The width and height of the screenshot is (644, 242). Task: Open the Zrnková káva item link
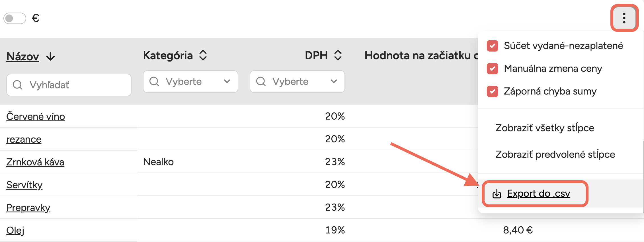(x=35, y=162)
